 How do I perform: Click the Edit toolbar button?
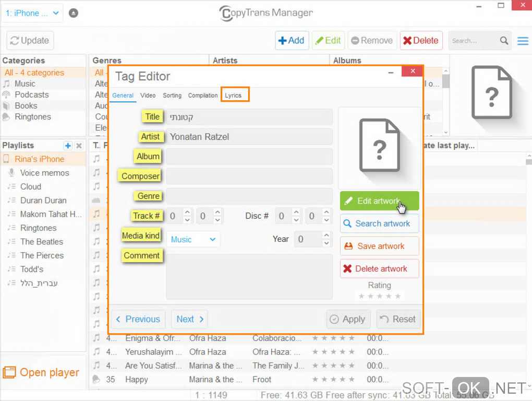[328, 40]
